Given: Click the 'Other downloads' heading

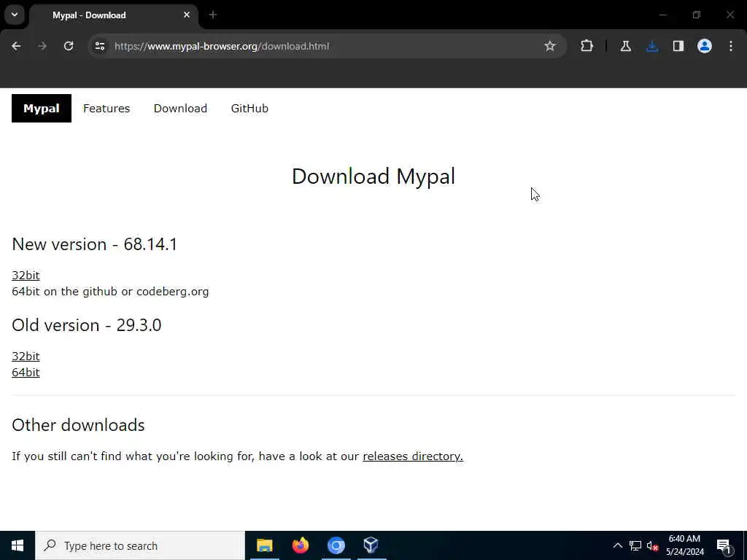Looking at the screenshot, I should pyautogui.click(x=78, y=425).
